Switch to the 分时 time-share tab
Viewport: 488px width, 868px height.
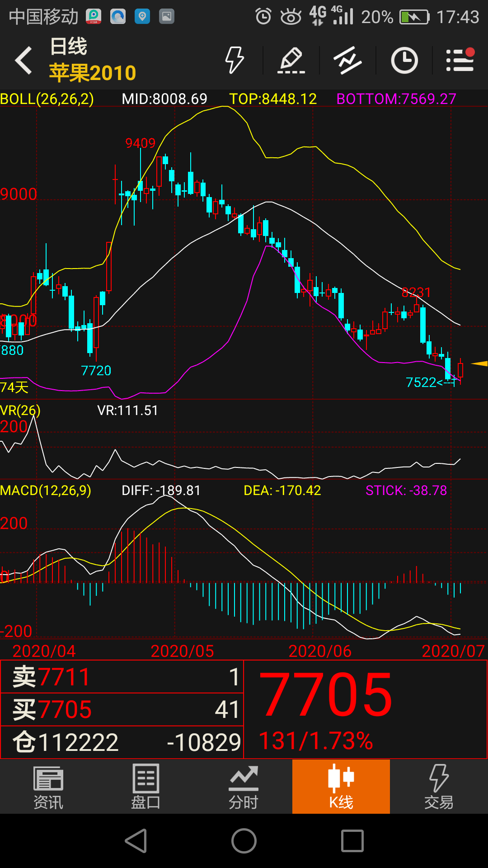tap(244, 788)
